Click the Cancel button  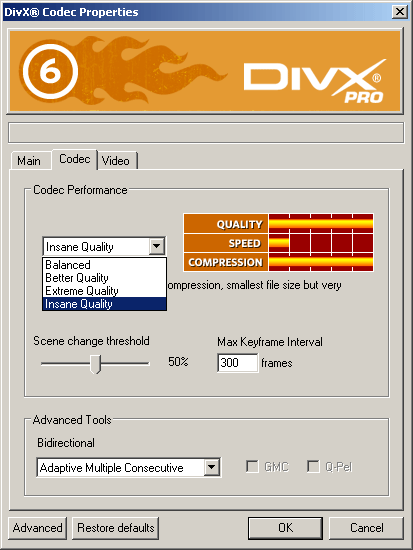(366, 528)
